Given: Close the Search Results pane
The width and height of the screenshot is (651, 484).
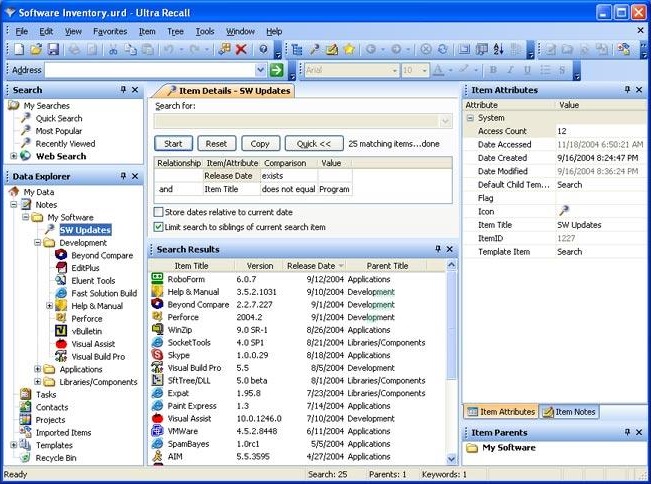Looking at the screenshot, I should click(x=450, y=249).
